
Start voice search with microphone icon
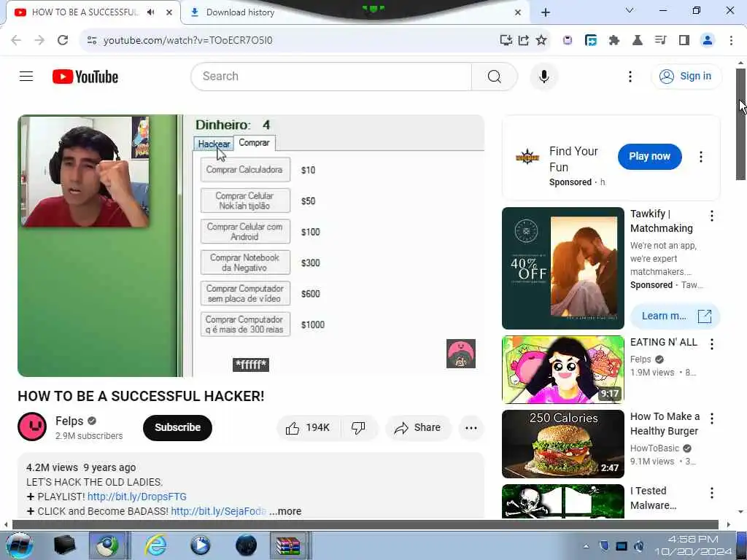(543, 76)
